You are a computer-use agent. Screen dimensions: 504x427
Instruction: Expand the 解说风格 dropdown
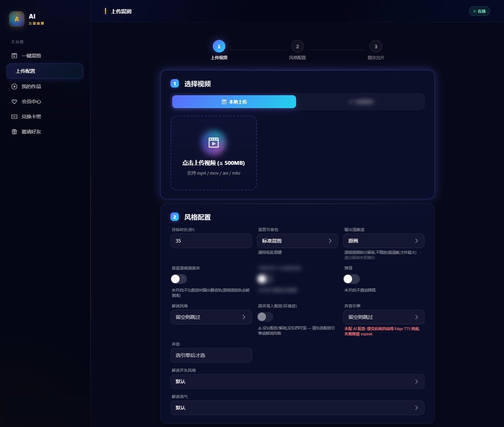point(211,317)
